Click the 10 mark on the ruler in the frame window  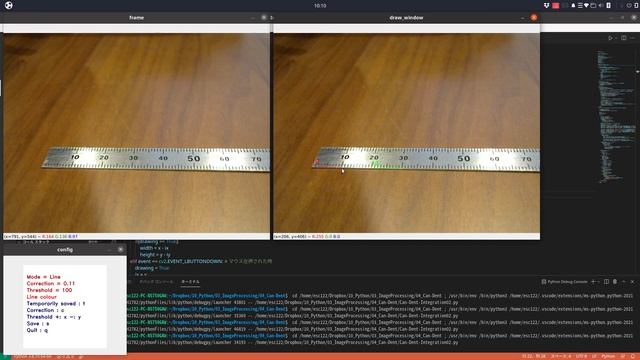pos(75,157)
